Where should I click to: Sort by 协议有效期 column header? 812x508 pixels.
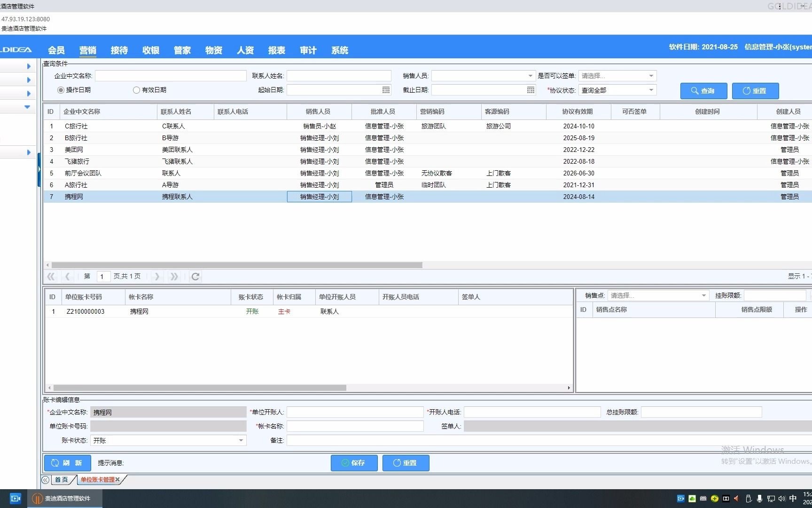pos(578,111)
